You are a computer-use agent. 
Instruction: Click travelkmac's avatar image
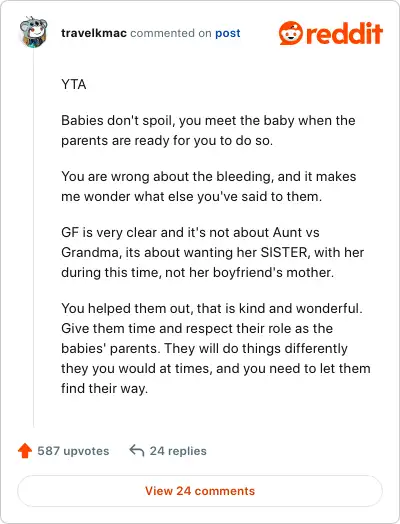pos(33,32)
